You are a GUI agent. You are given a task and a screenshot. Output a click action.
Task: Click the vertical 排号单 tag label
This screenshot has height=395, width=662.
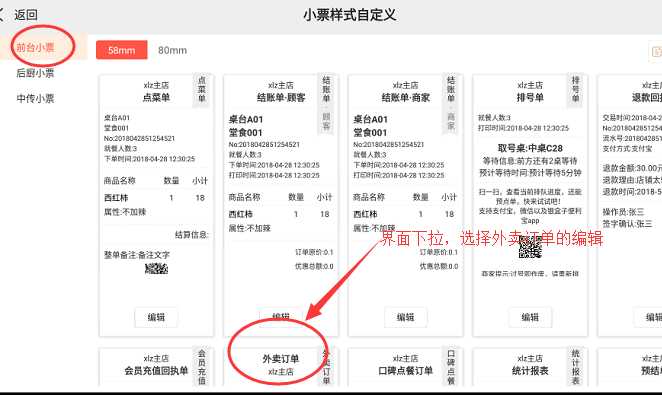point(575,89)
